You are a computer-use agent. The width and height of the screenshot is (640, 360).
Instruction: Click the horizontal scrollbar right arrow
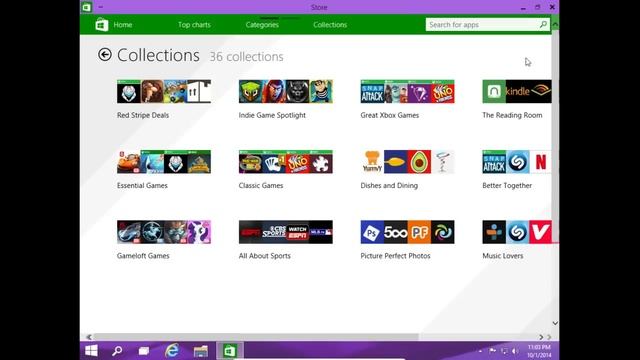[x=541, y=337]
